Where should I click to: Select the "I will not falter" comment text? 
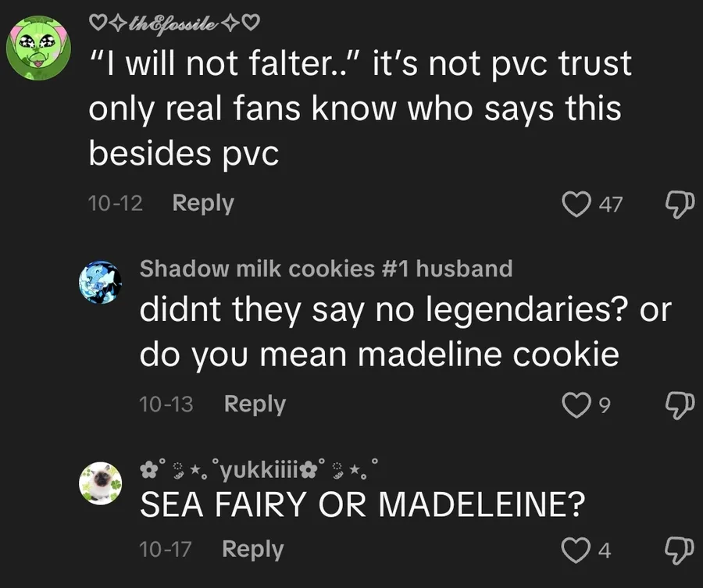pyautogui.click(x=359, y=109)
